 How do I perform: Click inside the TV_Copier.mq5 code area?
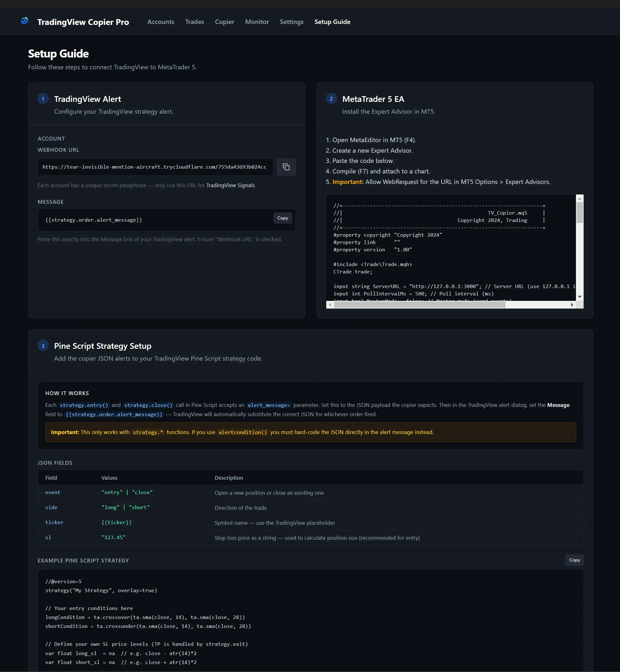coord(451,248)
